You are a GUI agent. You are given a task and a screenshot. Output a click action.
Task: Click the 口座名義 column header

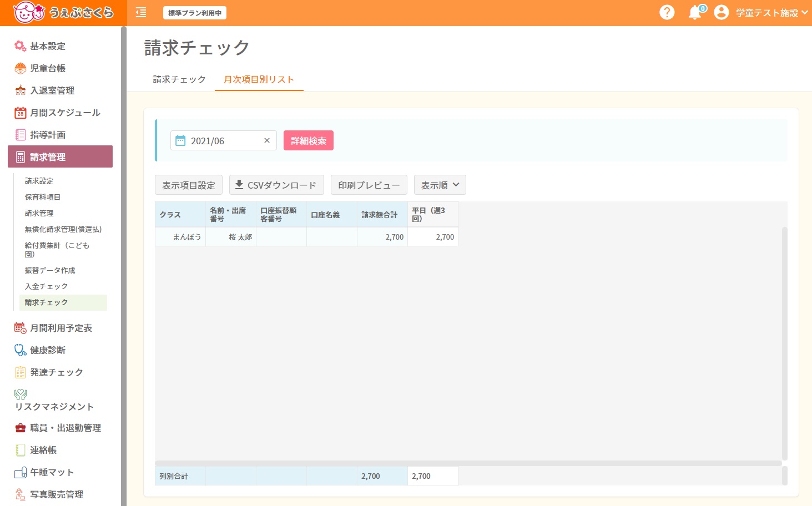pyautogui.click(x=332, y=215)
